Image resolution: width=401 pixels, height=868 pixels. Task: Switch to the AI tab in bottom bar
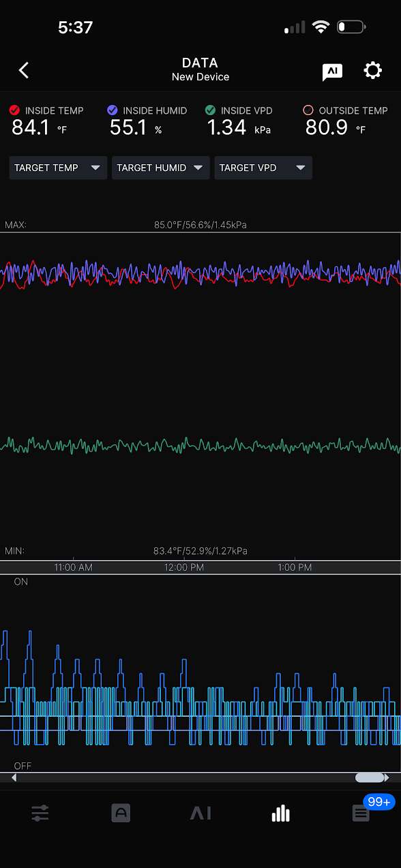click(200, 813)
